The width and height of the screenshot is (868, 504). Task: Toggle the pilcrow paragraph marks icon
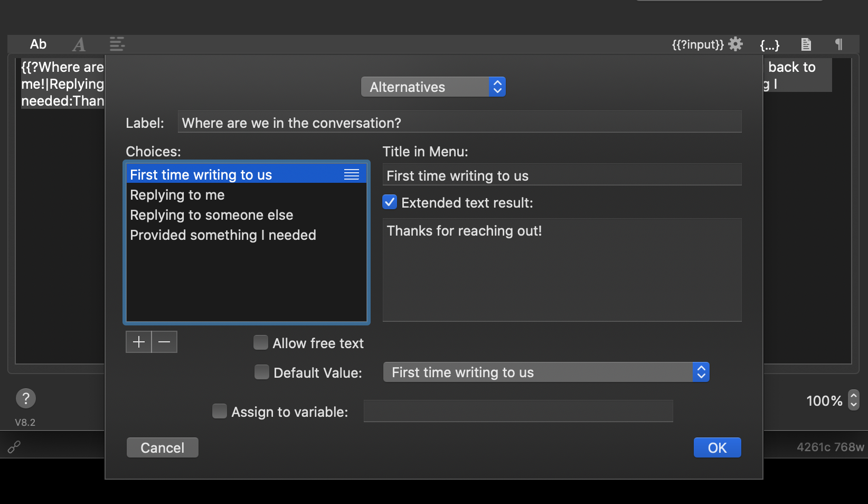[838, 44]
